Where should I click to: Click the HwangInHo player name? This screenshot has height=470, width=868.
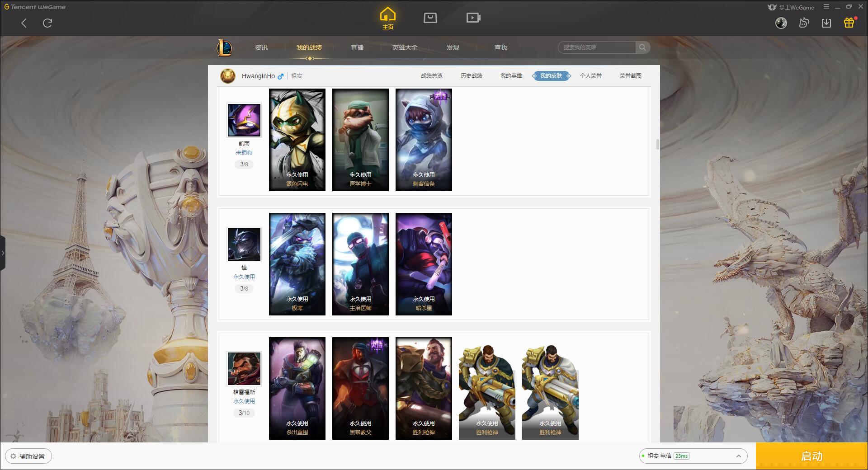coord(258,76)
